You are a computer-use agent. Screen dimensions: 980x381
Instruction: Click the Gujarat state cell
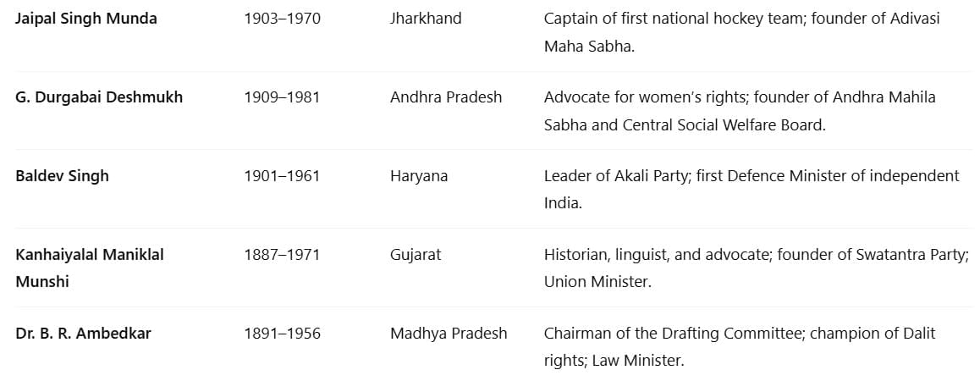tap(416, 255)
